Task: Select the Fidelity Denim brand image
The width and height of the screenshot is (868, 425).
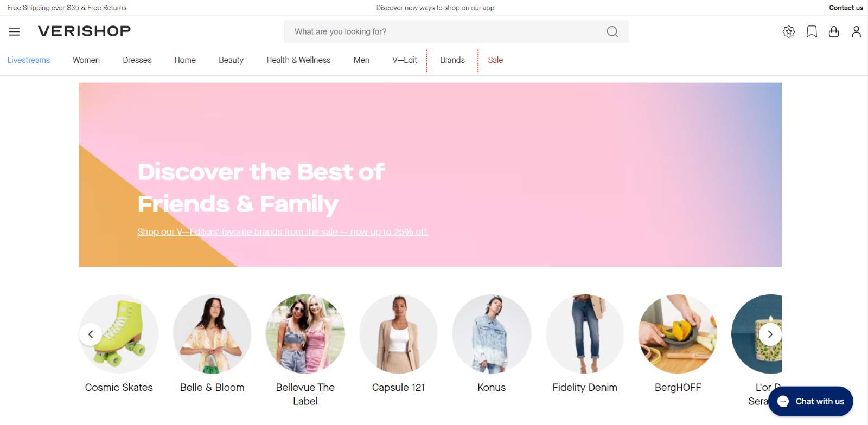Action: 585,334
